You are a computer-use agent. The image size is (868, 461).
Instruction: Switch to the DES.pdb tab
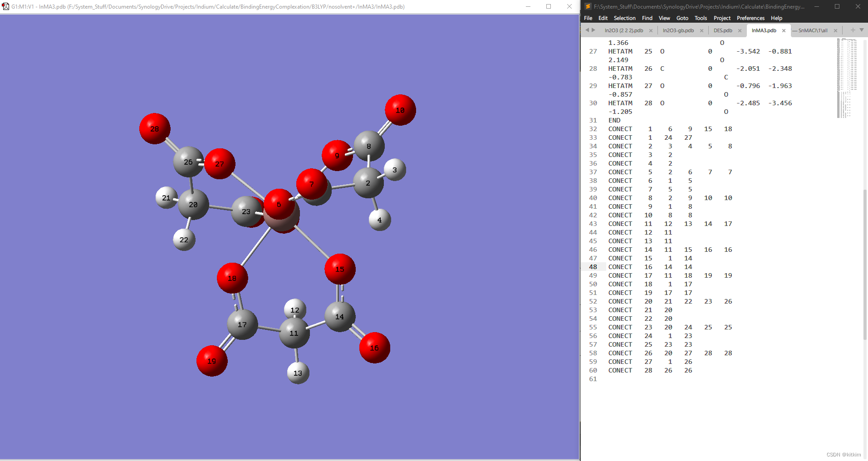coord(723,30)
